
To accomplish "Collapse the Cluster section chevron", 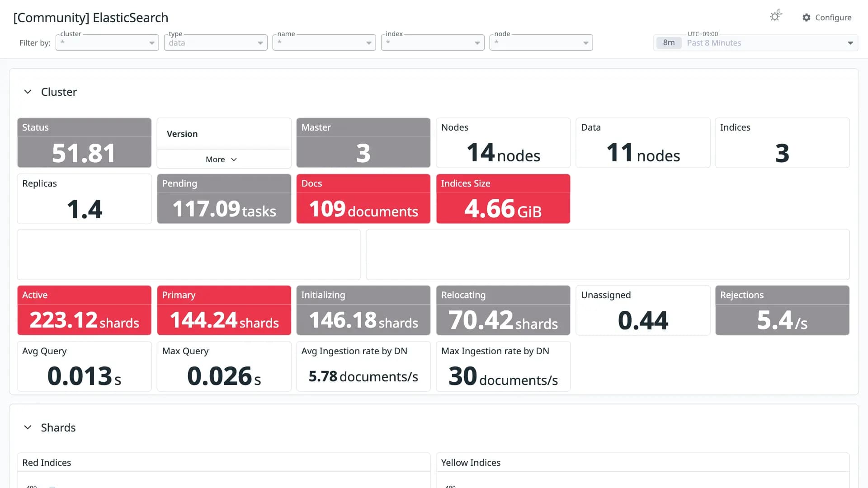I will point(28,92).
